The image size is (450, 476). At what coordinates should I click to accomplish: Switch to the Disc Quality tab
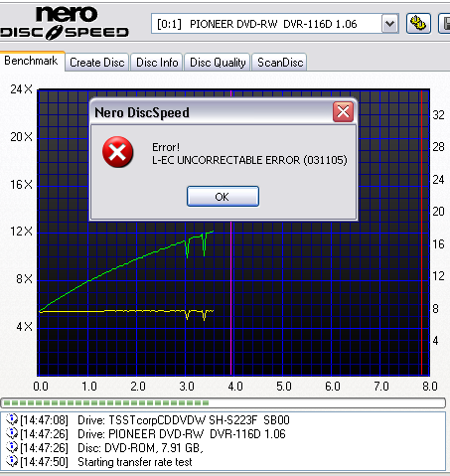click(x=218, y=63)
